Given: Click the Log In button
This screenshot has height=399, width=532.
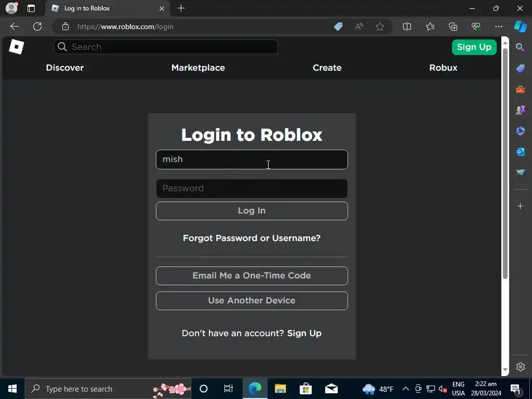Looking at the screenshot, I should [x=252, y=211].
